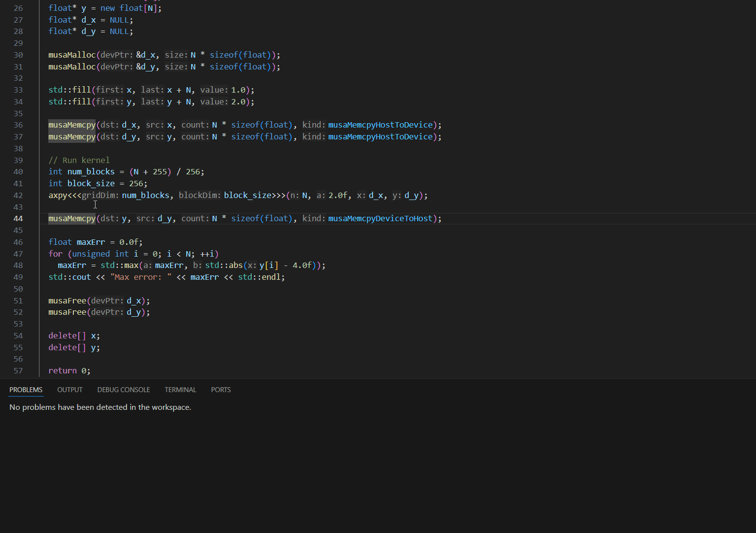Click line number 44 in the gutter
The image size is (756, 533).
[18, 219]
